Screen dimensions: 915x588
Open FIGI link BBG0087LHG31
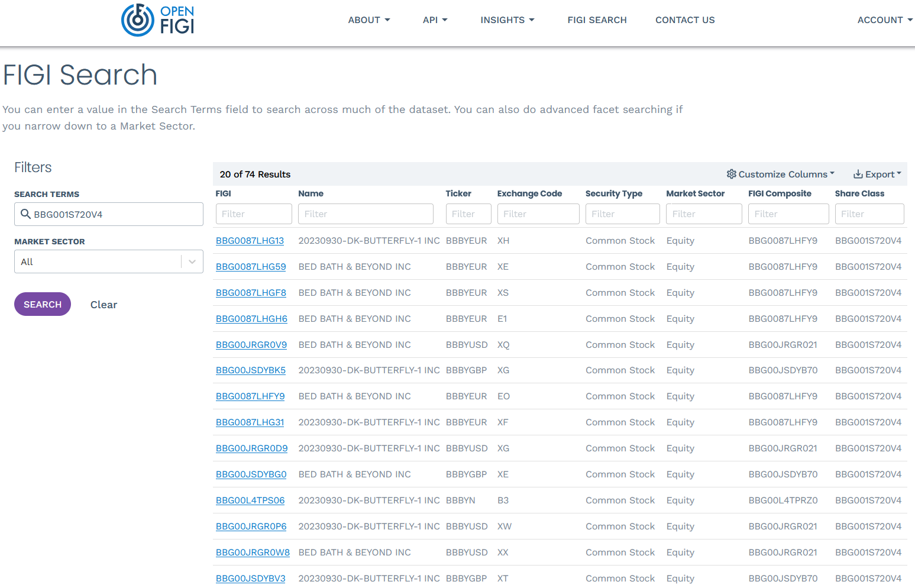(250, 422)
